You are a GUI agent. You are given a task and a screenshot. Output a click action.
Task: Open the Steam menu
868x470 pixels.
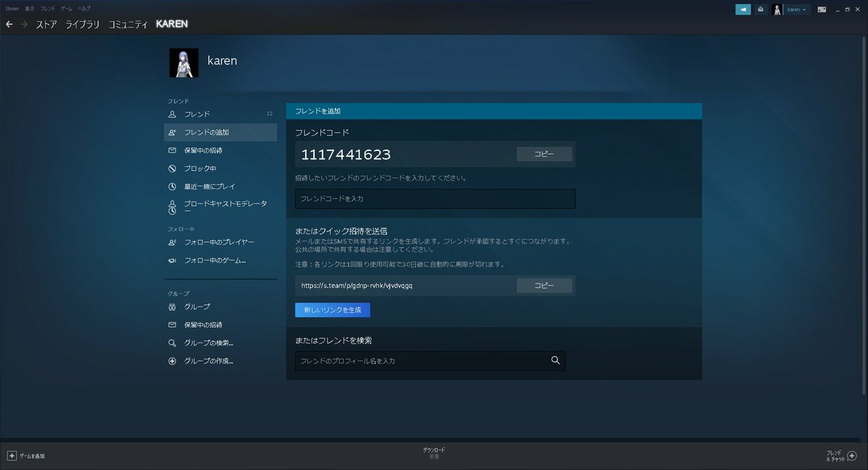pyautogui.click(x=12, y=8)
